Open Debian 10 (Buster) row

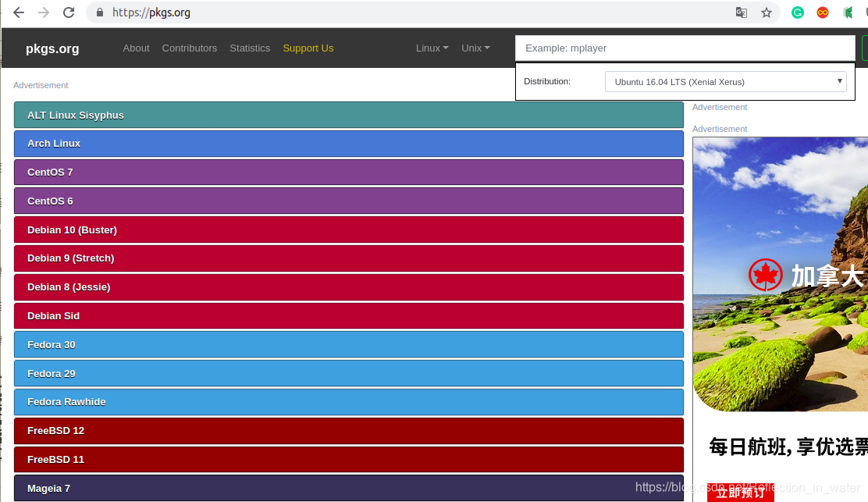[349, 230]
